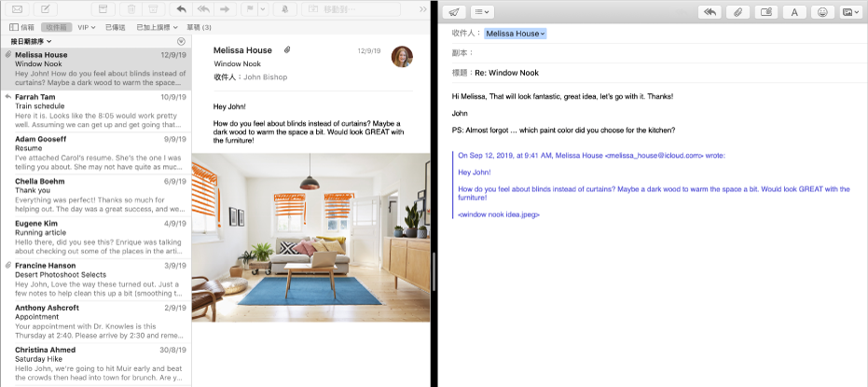The height and width of the screenshot is (387, 868).
Task: Move the message to Junk
Action: click(x=154, y=9)
